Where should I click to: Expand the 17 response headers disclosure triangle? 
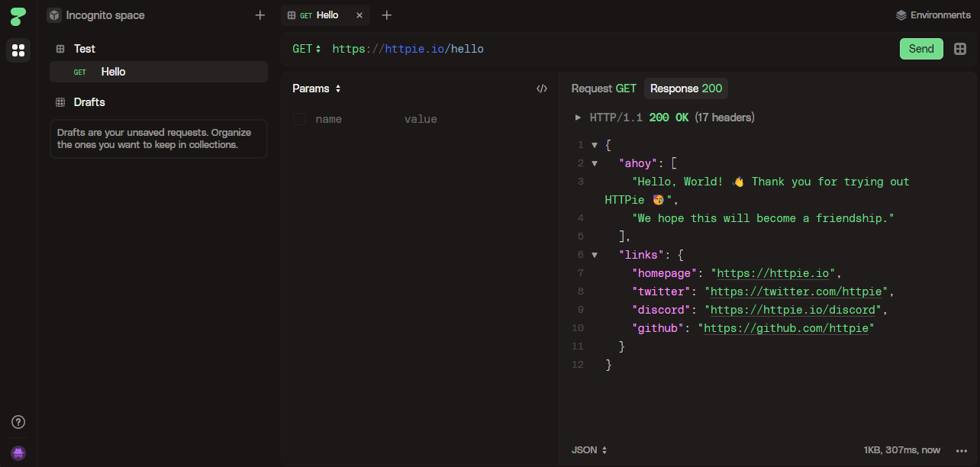click(579, 117)
